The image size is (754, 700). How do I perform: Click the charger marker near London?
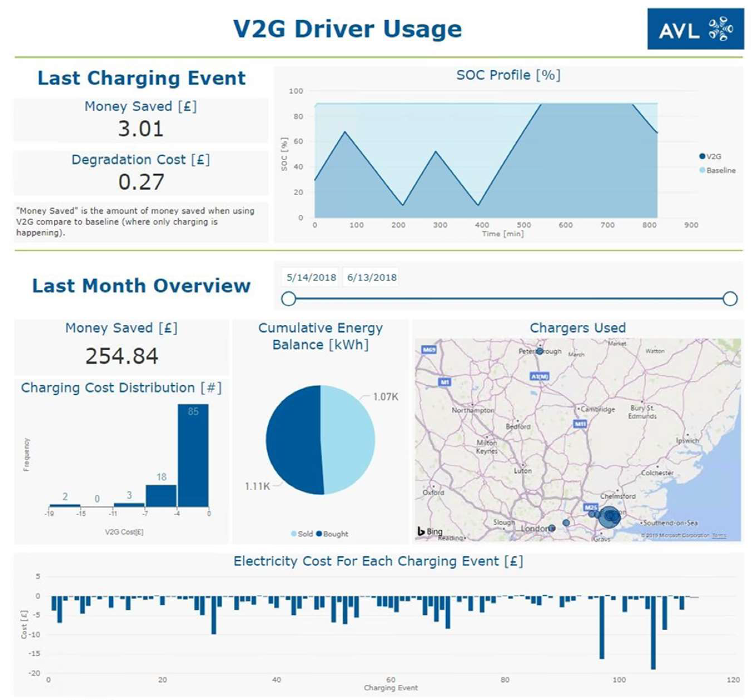pyautogui.click(x=552, y=528)
